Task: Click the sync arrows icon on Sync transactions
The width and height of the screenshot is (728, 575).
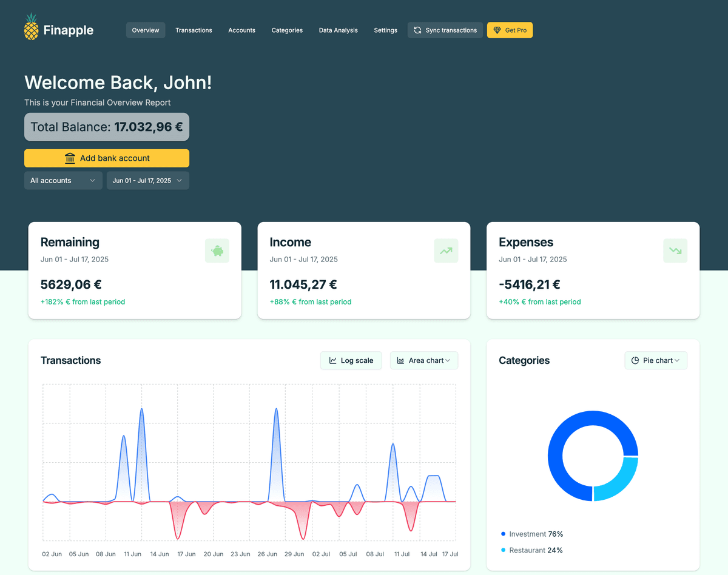Action: (x=417, y=30)
